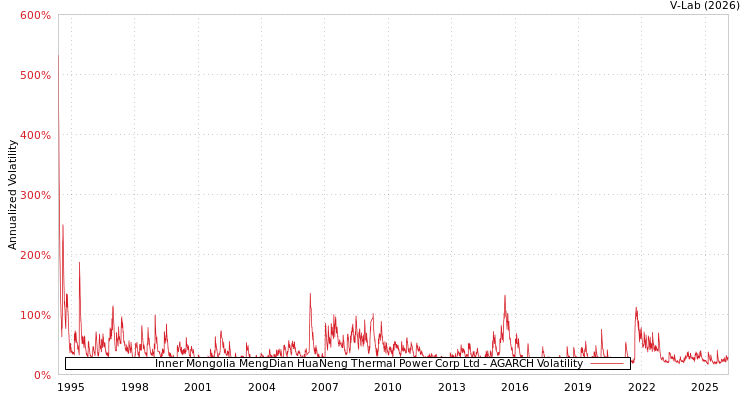Click the 1998 x-axis label
The image size is (750, 400).
(134, 387)
